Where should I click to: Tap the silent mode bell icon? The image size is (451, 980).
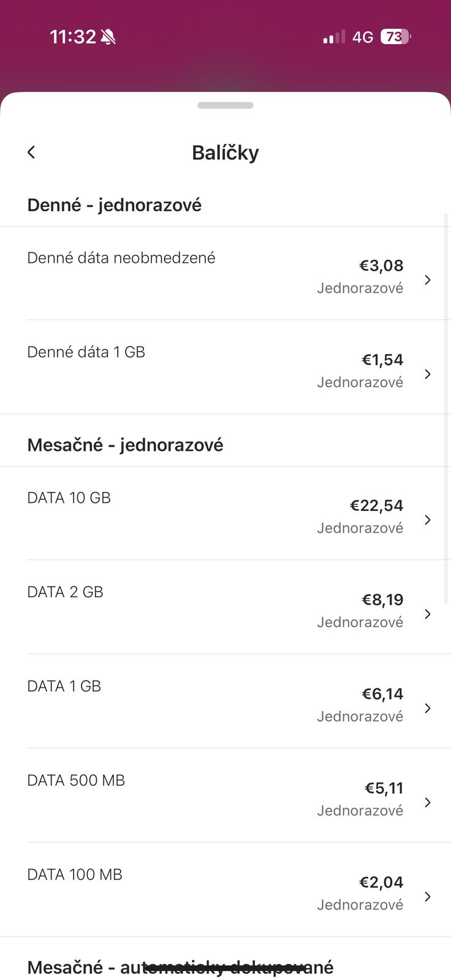(x=108, y=37)
